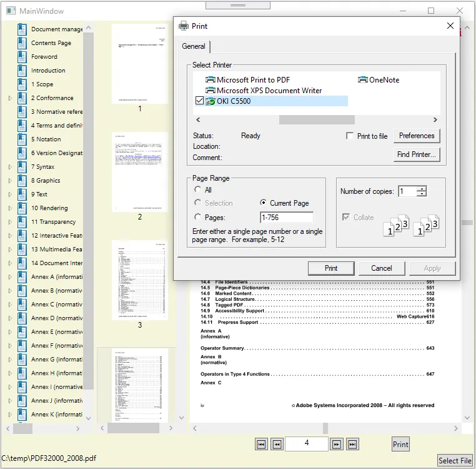
Task: Switch to the General tab
Action: [x=194, y=46]
